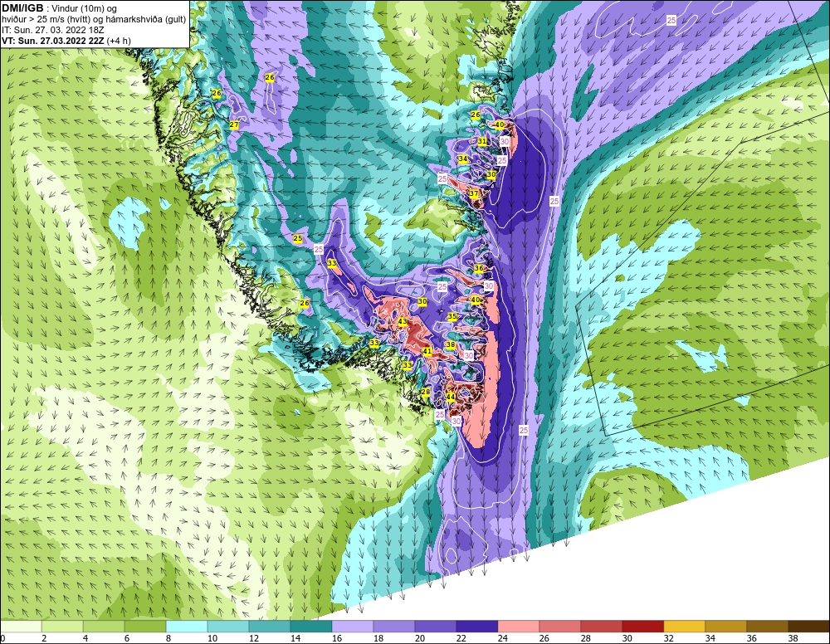The image size is (830, 644).
Task: Click the yellow 27 gust label
Action: [233, 124]
